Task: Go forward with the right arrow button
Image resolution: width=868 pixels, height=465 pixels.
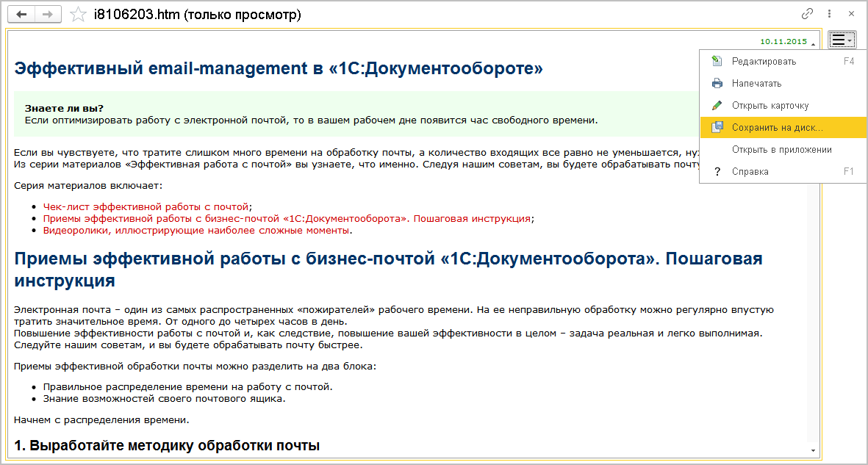Action: [49, 15]
